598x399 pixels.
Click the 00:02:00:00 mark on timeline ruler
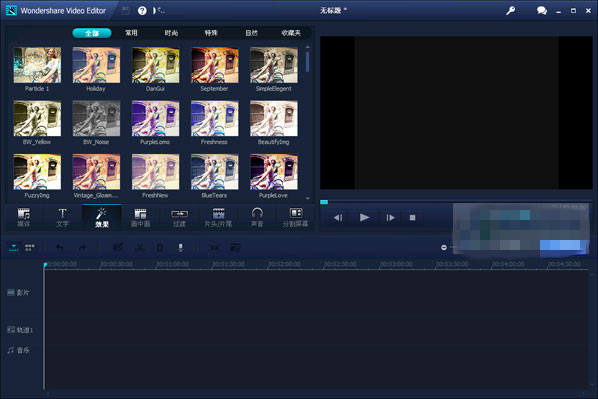(284, 264)
